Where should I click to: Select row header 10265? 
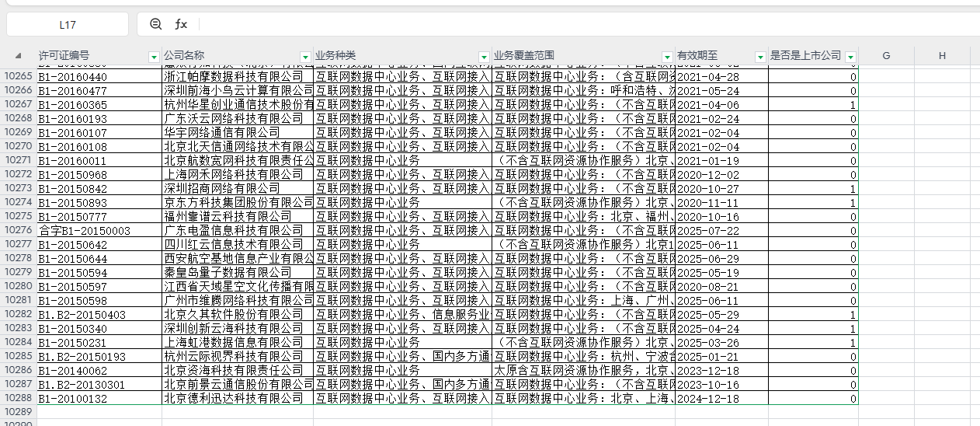tap(18, 77)
